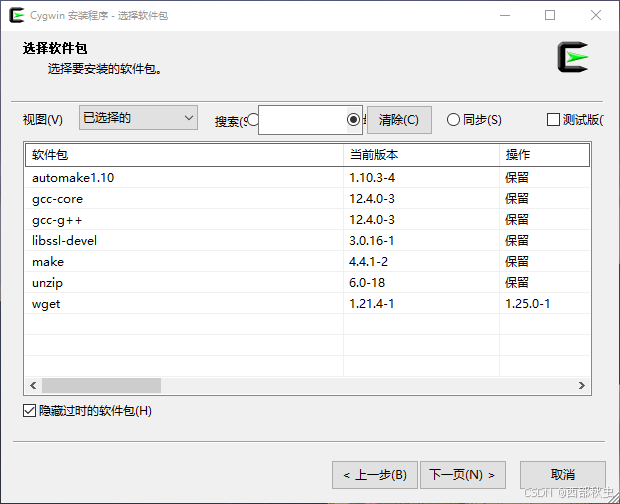Open the 保留 action for gcc-core
The width and height of the screenshot is (620, 504).
(x=517, y=198)
